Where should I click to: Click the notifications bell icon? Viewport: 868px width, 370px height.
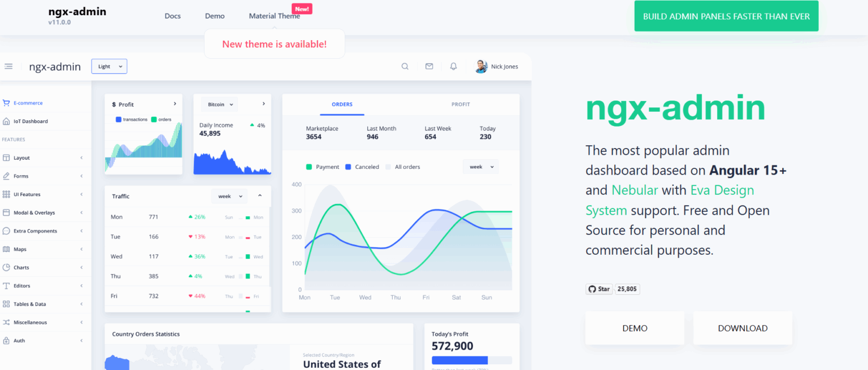(453, 66)
